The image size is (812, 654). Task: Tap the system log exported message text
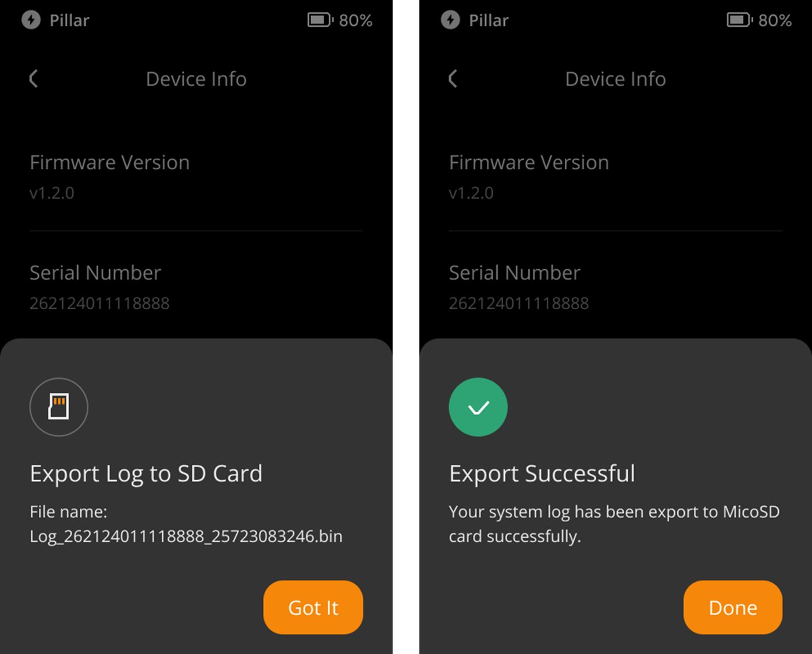click(x=614, y=524)
